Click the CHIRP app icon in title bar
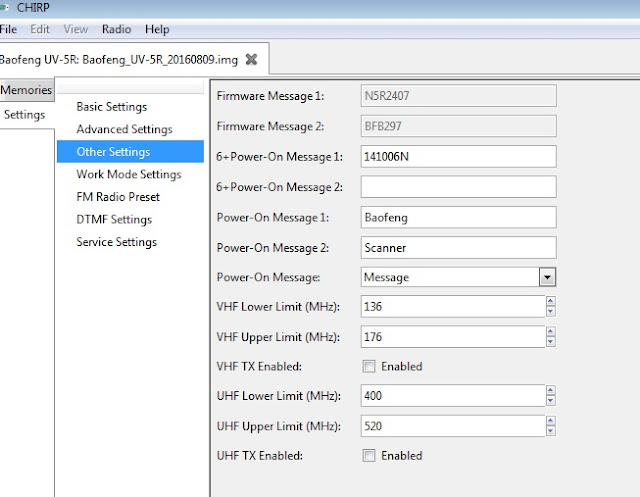 [4, 7]
